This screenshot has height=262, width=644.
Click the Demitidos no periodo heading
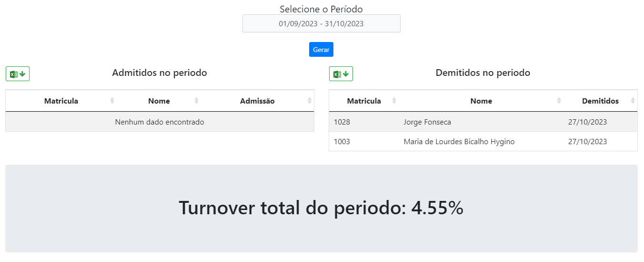click(483, 73)
